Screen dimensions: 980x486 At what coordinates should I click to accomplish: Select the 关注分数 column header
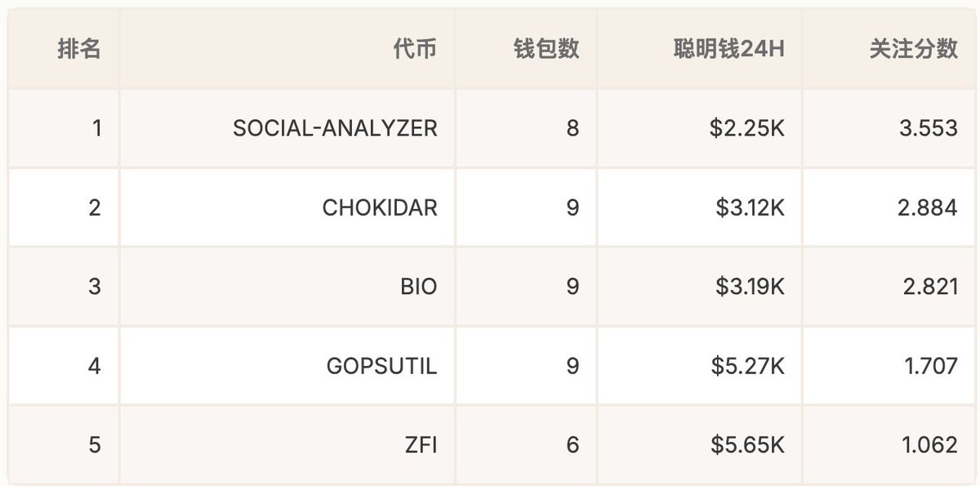[913, 49]
